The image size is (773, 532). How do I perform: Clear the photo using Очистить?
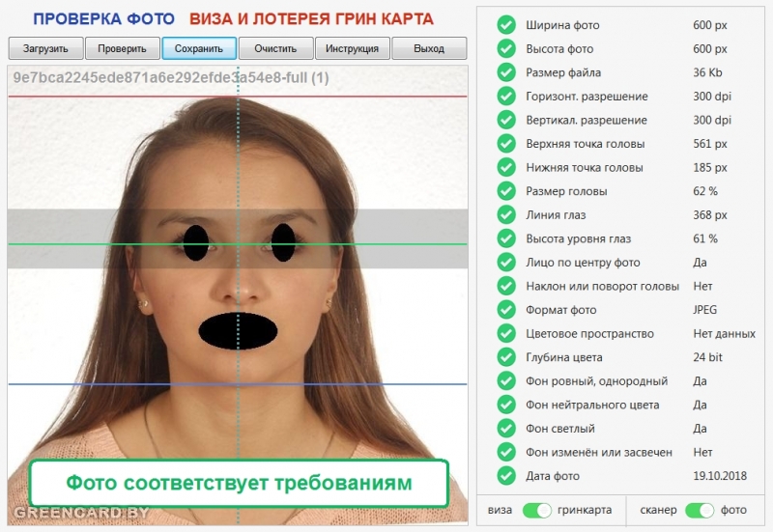point(275,48)
